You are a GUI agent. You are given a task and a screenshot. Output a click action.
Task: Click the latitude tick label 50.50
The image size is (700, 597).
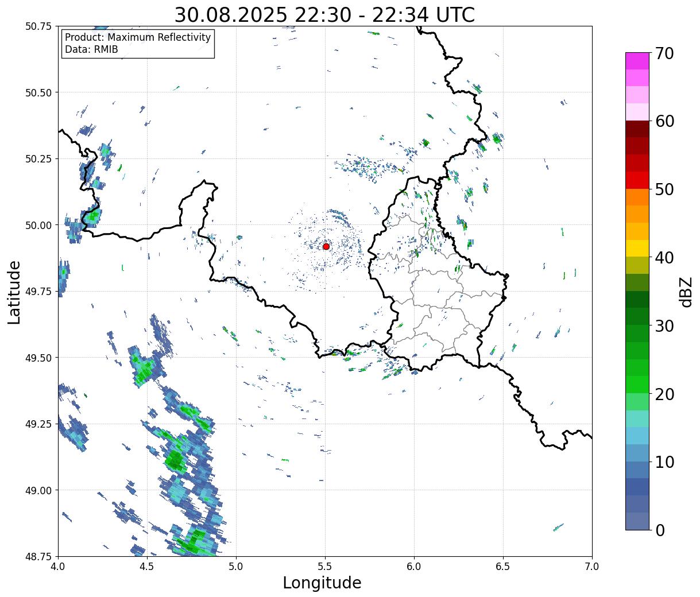pos(38,92)
